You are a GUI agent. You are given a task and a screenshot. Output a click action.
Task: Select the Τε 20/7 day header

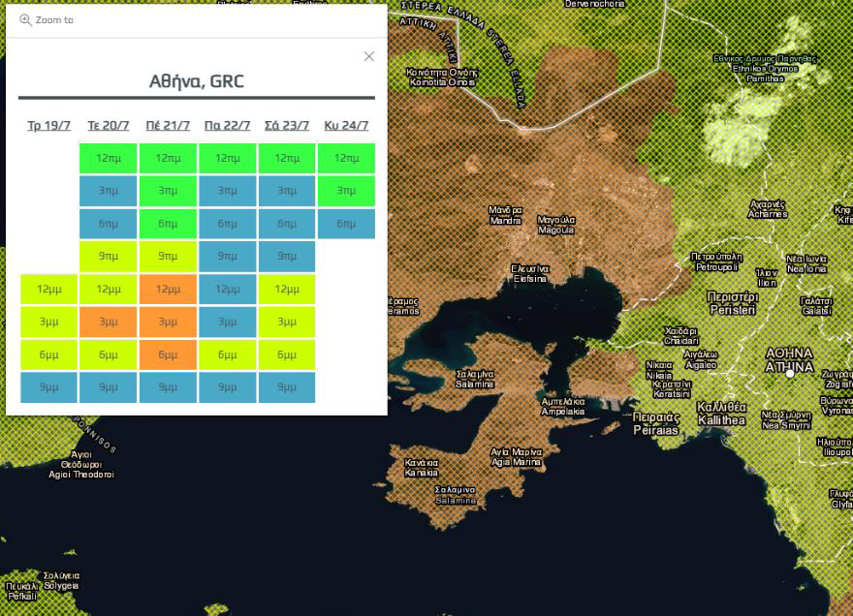[x=109, y=126]
